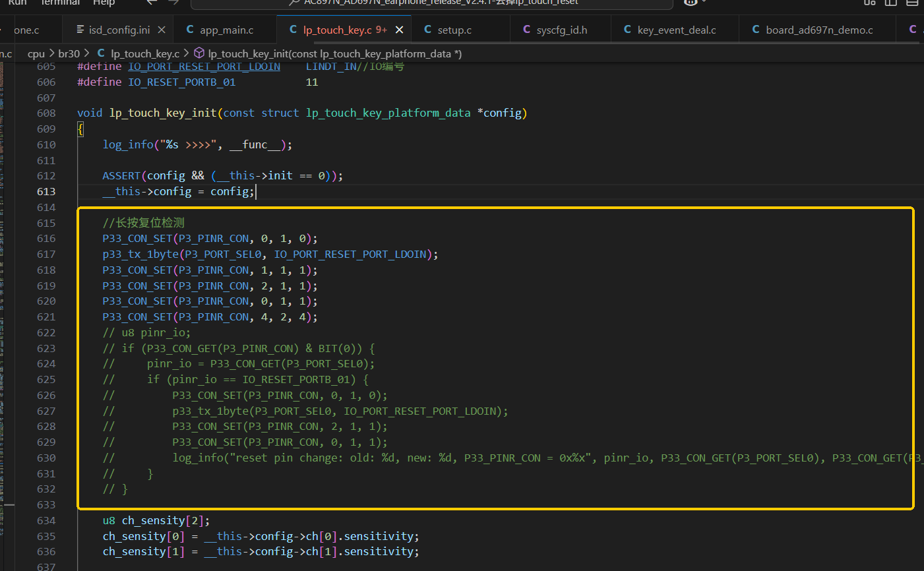This screenshot has height=571, width=924.
Task: Click line number 608 in the gutter
Action: coord(46,113)
